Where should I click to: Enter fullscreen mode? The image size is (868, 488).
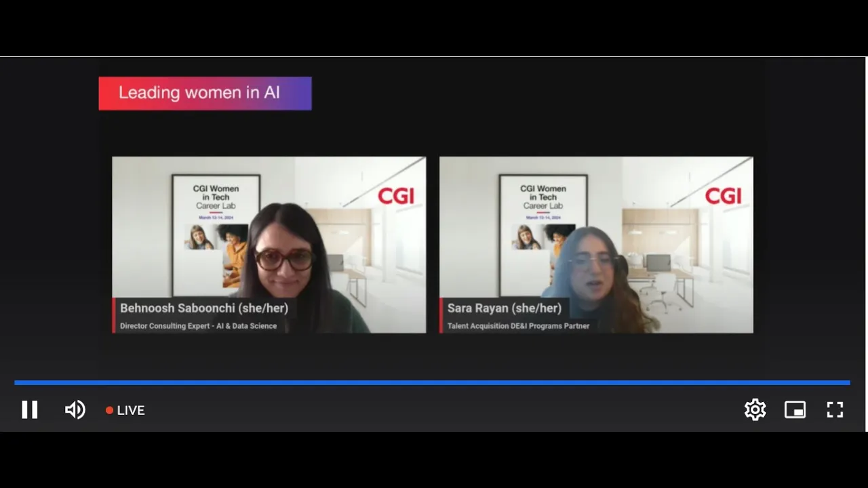[x=835, y=409]
